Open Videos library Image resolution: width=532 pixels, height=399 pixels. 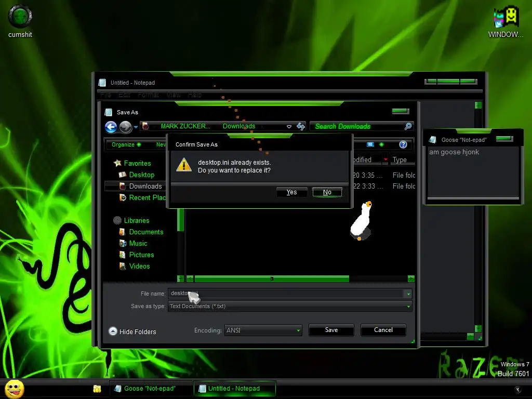coord(139,267)
